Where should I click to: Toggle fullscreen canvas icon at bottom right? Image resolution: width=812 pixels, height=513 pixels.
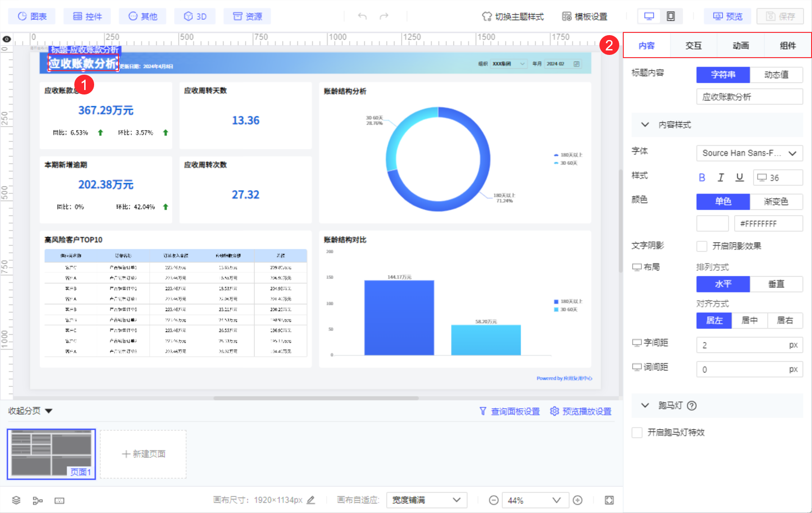click(x=609, y=500)
